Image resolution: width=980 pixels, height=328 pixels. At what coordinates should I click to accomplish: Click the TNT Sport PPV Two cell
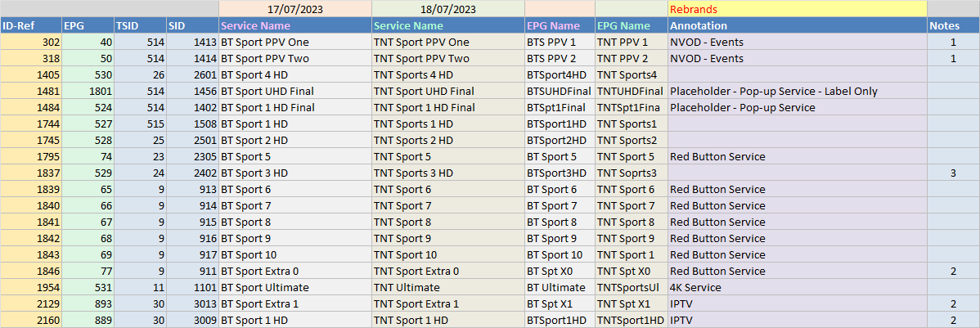447,58
